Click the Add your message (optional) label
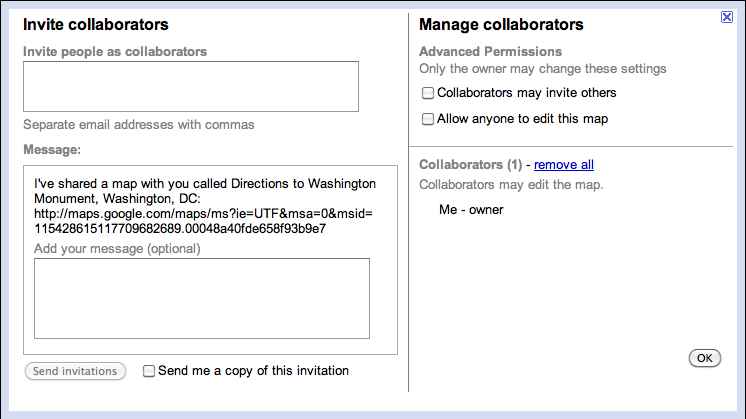 117,249
